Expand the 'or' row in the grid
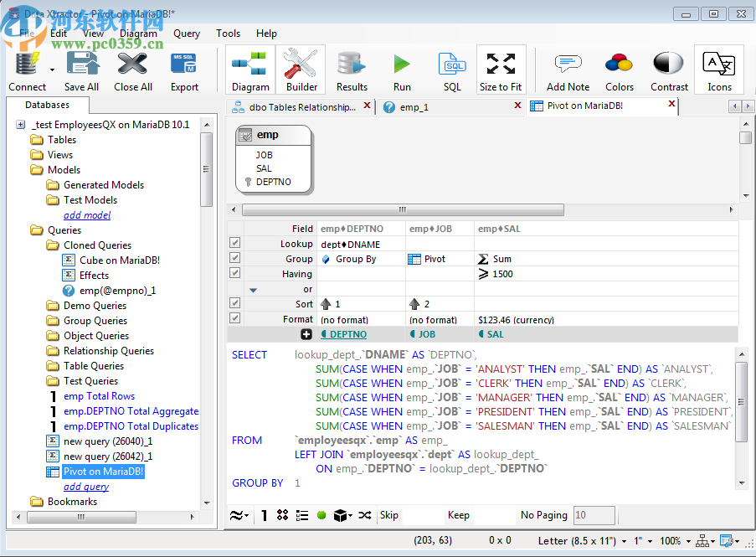This screenshot has width=756, height=557. 255,289
